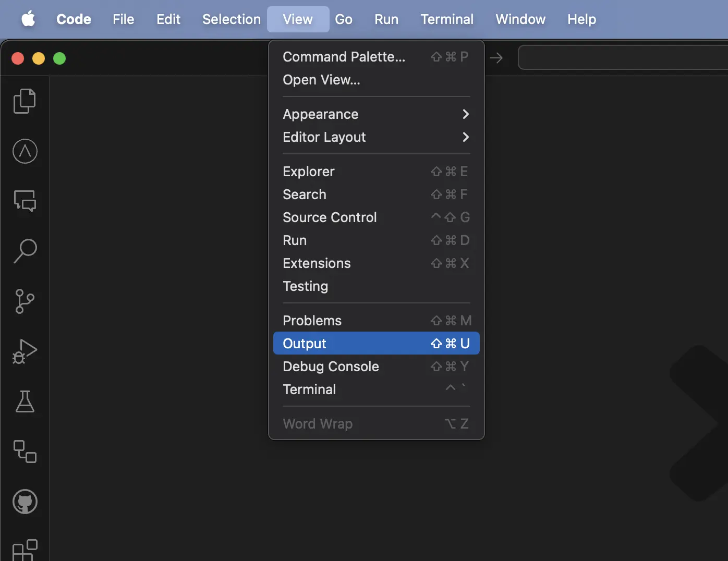Select Problems in the View menu
This screenshot has height=561, width=728.
click(376, 321)
